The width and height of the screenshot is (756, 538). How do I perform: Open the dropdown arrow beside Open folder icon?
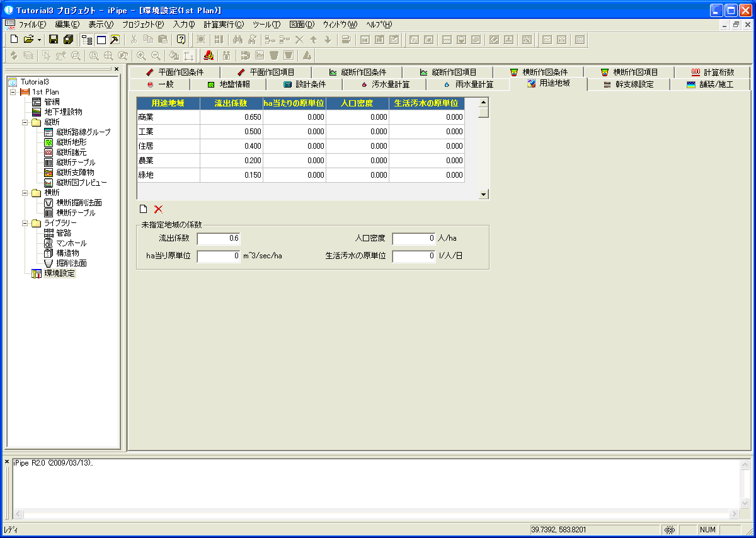[x=39, y=39]
